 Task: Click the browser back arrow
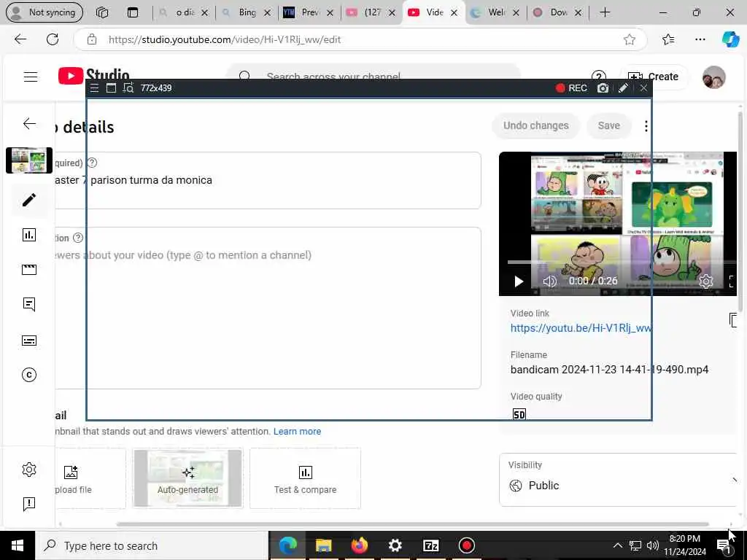tap(20, 39)
